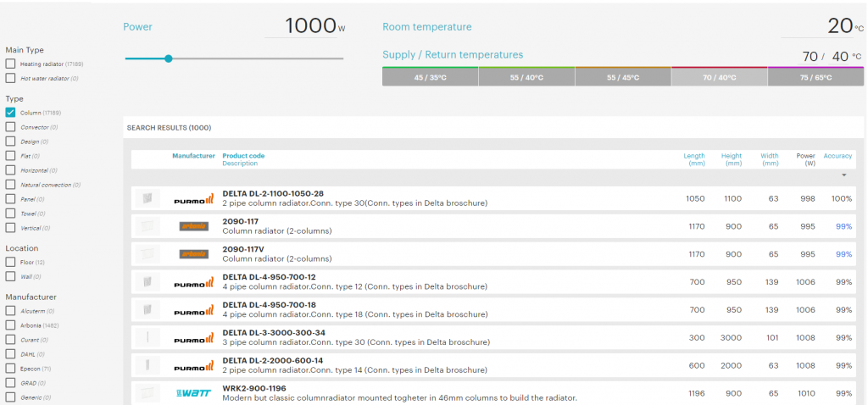Open thumbnail of DELTA DL-2-1100-1050-28 radiator
The height and width of the screenshot is (405, 868).
(x=147, y=198)
